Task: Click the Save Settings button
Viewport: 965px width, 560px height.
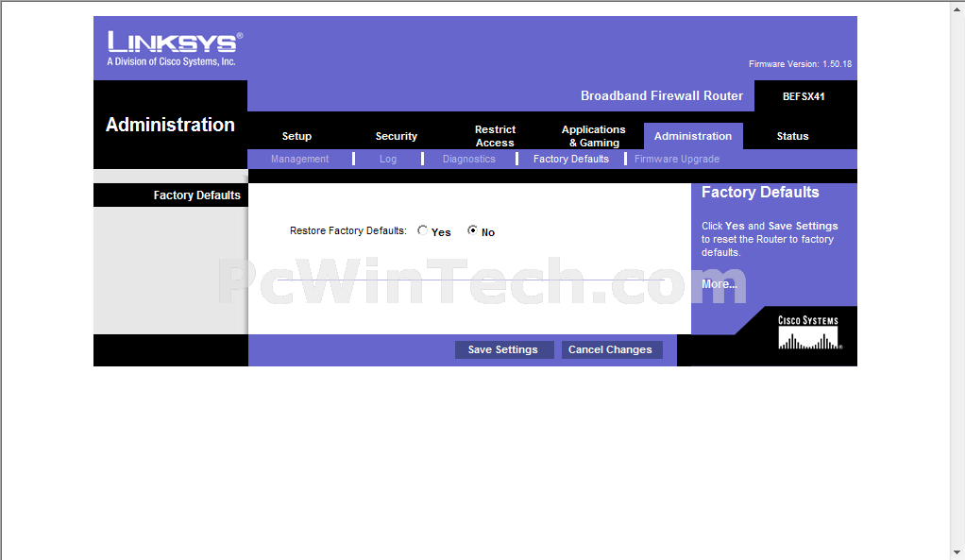Action: tap(503, 349)
